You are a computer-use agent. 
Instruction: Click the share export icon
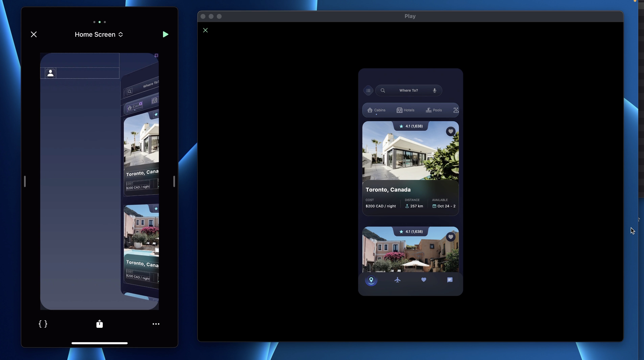coord(100,324)
